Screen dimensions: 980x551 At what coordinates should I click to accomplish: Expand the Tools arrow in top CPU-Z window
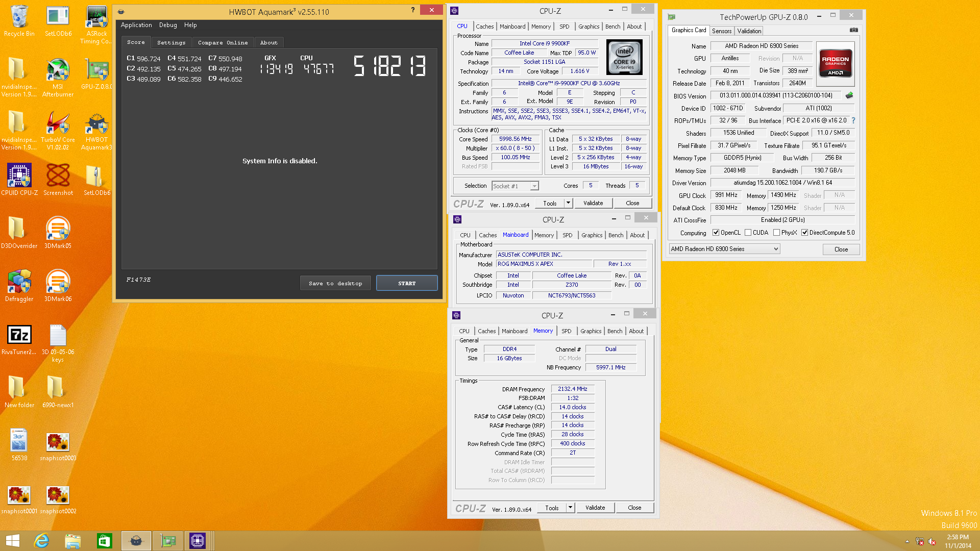pos(568,203)
